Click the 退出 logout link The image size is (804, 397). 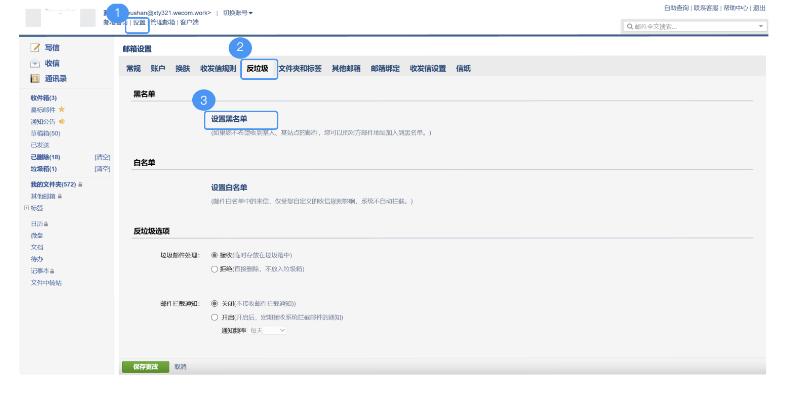click(759, 8)
